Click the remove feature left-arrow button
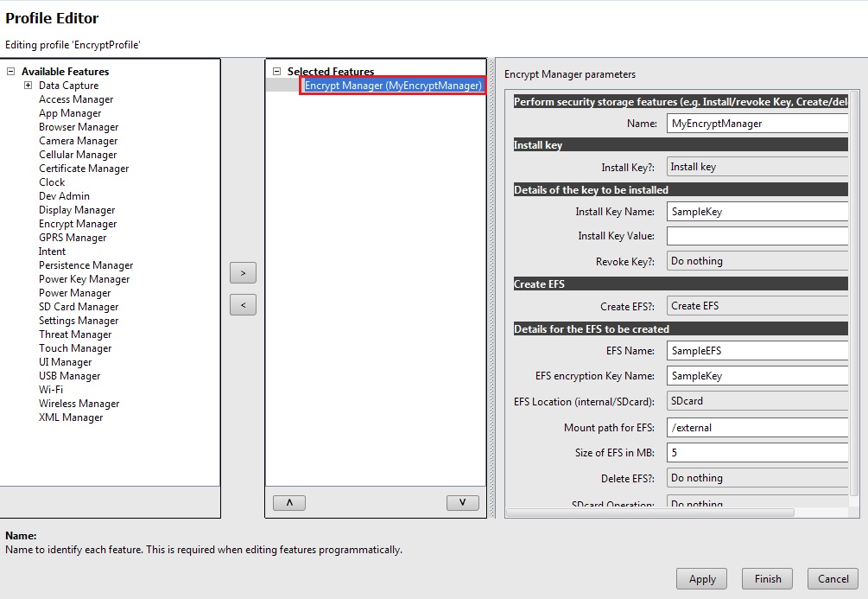This screenshot has width=868, height=599. click(243, 305)
